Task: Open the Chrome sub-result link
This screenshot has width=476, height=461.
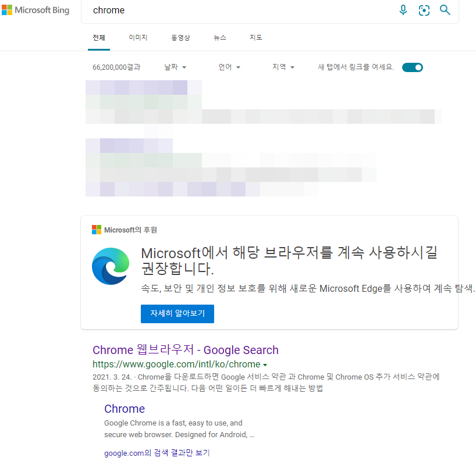Action: tap(125, 409)
